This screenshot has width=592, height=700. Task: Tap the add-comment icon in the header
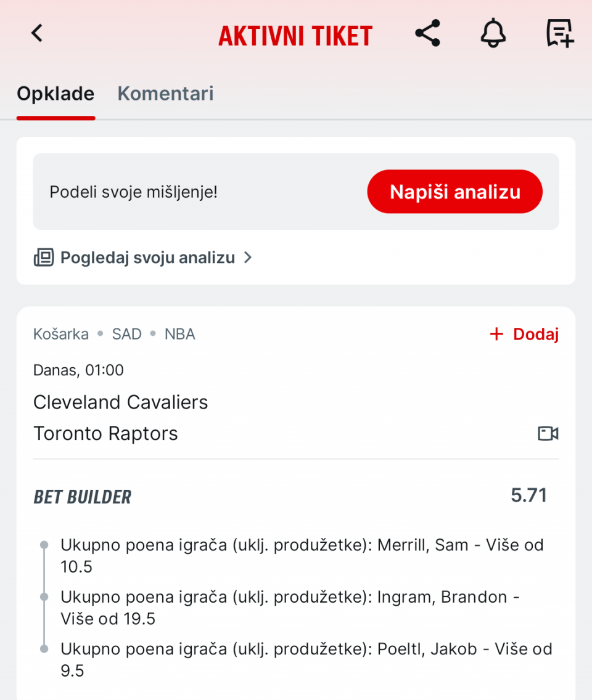coord(559,33)
